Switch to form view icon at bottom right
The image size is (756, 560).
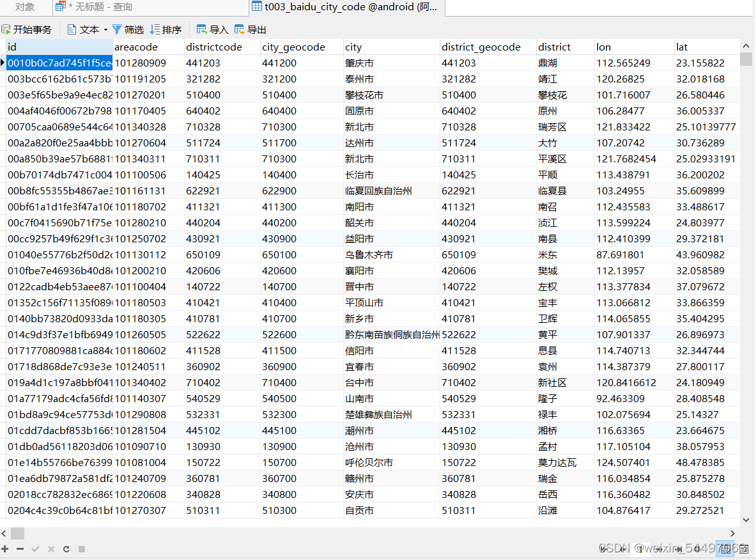coord(744,549)
